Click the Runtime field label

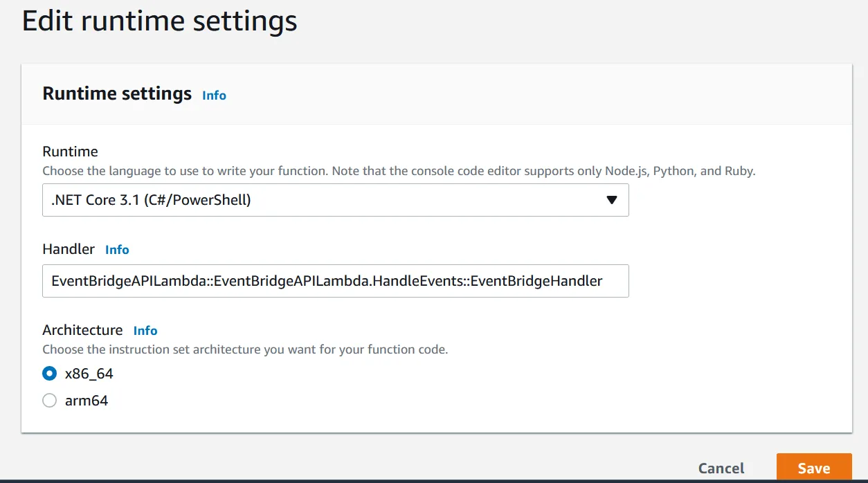(70, 152)
